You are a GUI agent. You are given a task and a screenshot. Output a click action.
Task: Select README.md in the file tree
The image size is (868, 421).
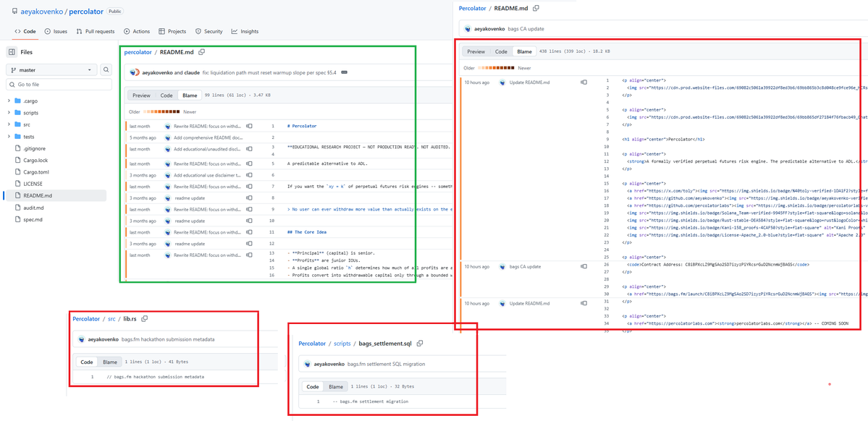pyautogui.click(x=56, y=195)
